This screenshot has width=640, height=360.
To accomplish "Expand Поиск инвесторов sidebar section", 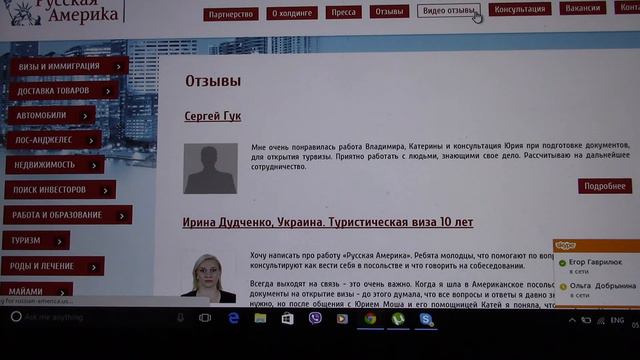I will (x=60, y=190).
